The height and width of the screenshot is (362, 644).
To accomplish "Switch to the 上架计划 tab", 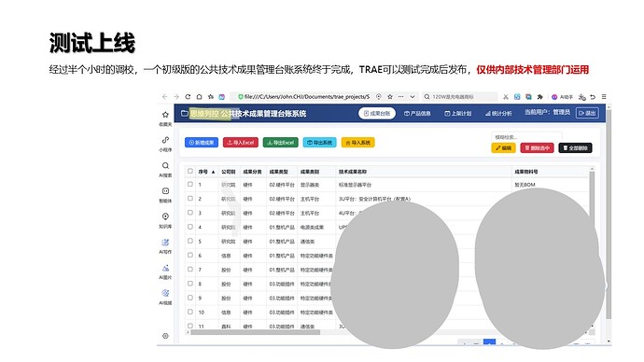I will click(x=457, y=113).
